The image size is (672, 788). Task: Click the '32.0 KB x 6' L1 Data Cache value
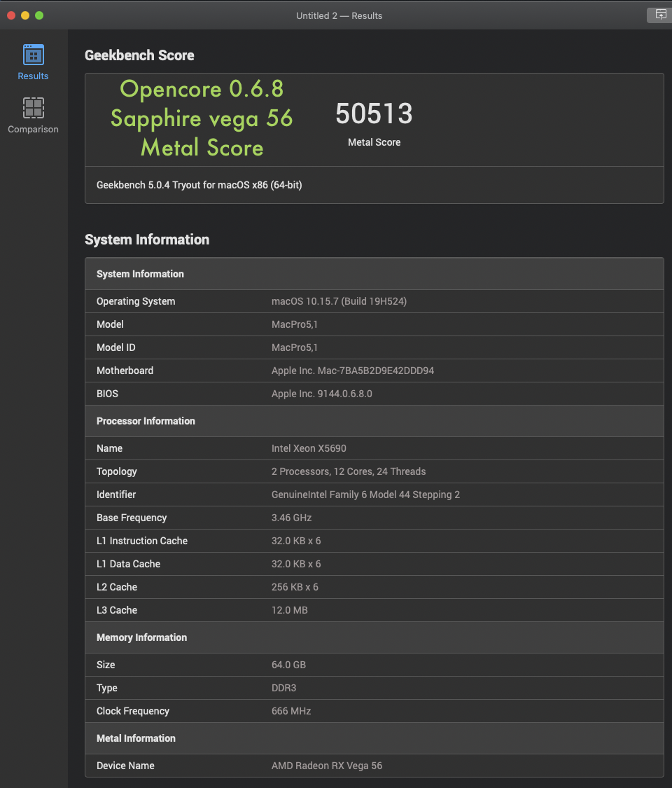[296, 564]
